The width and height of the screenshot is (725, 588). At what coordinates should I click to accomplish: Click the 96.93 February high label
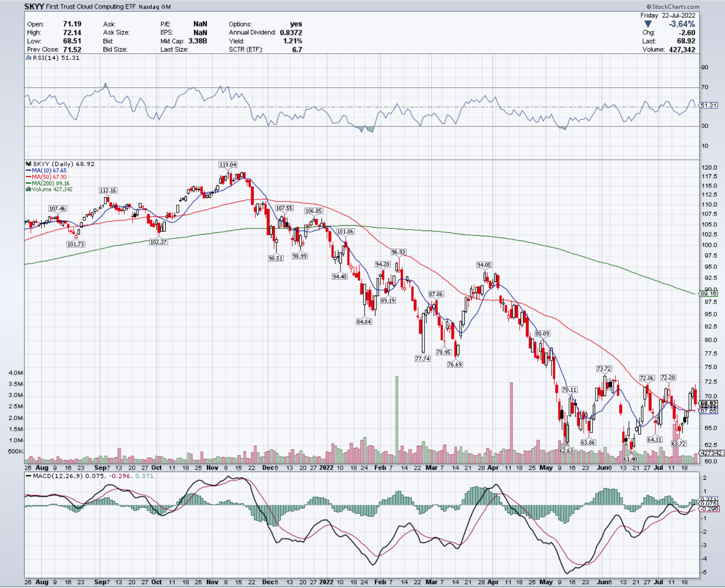point(398,252)
